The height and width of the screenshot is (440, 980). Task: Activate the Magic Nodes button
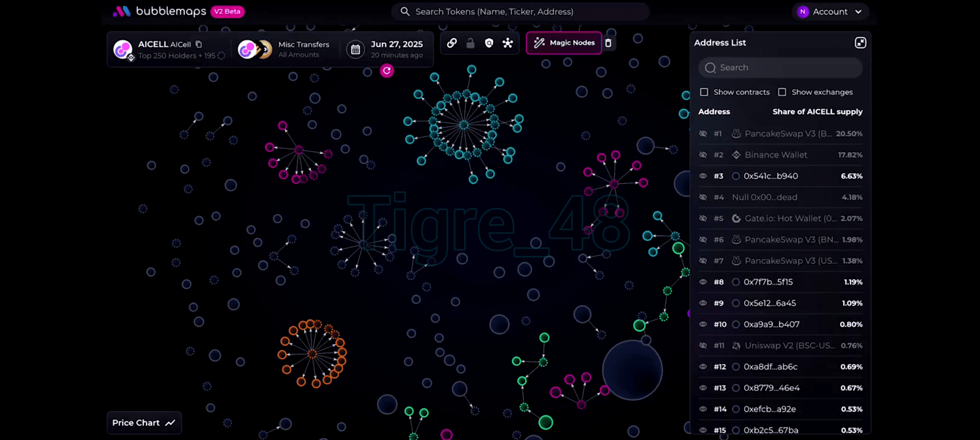tap(564, 43)
